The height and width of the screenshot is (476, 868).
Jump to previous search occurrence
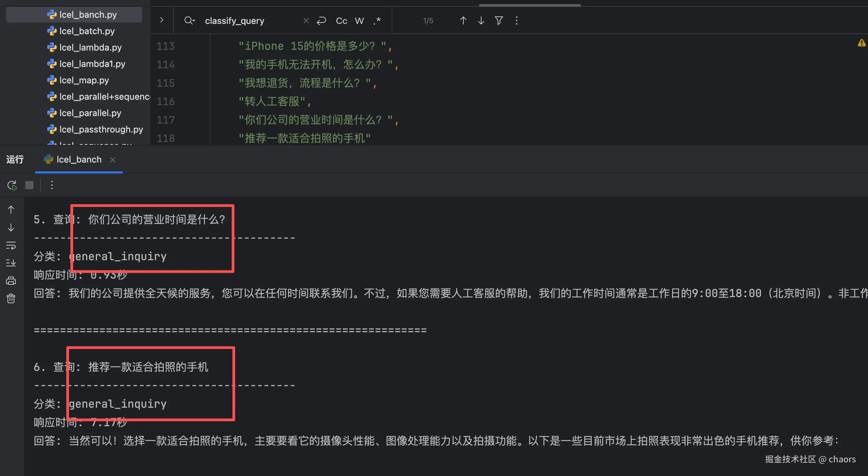(x=463, y=21)
